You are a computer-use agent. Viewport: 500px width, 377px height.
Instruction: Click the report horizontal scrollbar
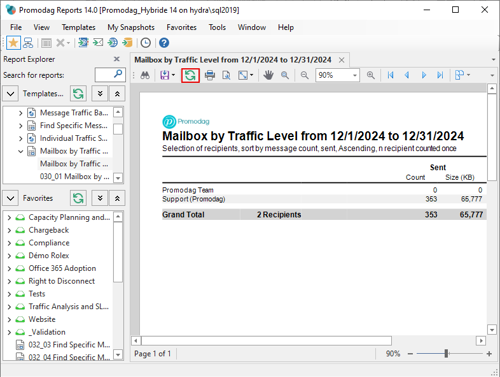pyautogui.click(x=267, y=341)
